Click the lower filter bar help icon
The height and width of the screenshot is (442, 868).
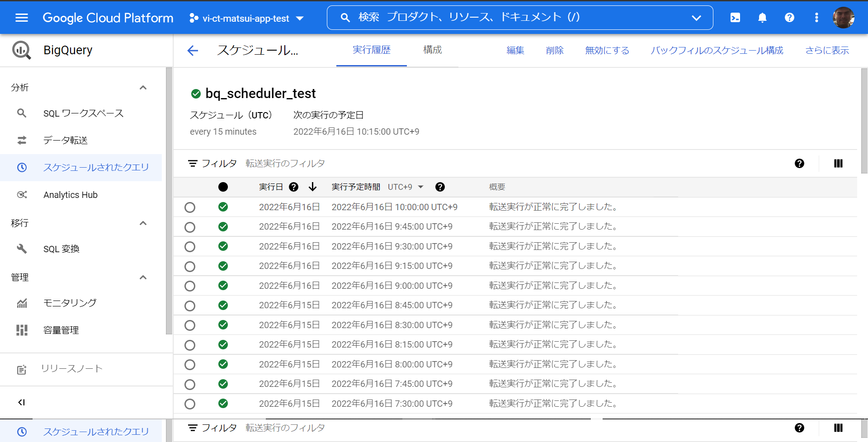tap(799, 428)
